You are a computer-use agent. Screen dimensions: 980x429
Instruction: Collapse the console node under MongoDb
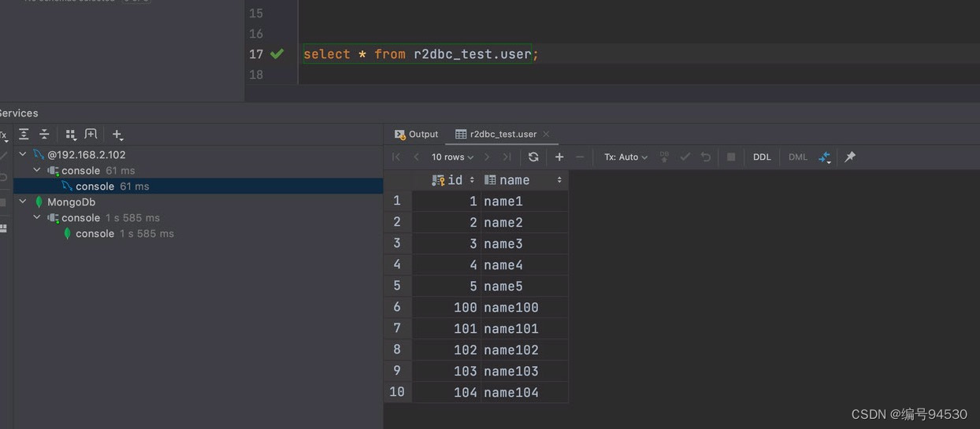[x=37, y=217]
